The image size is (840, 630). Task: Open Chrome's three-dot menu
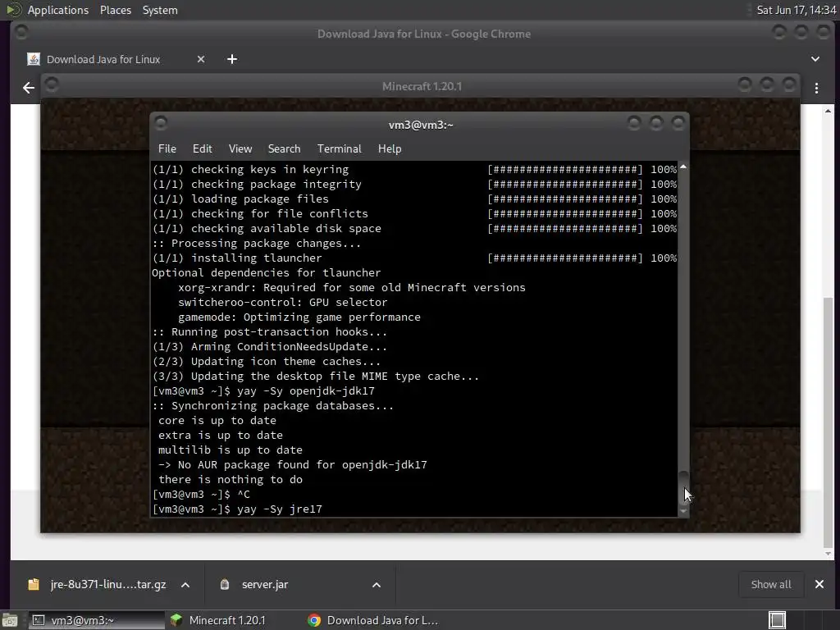click(x=816, y=89)
